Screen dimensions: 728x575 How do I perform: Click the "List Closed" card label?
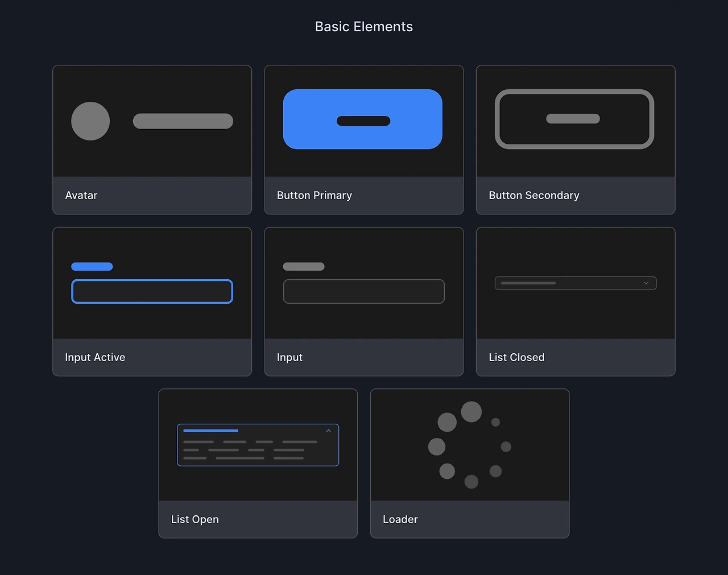coord(516,357)
